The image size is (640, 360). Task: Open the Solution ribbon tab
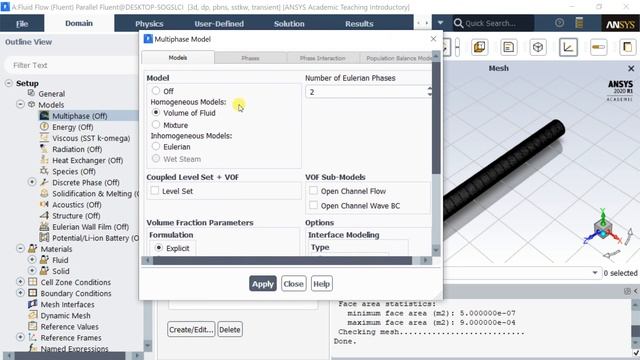tap(289, 24)
